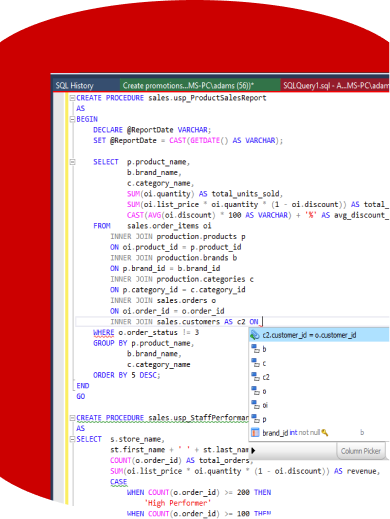Image resolution: width=390 pixels, height=519 pixels.
Task: Click the 'High Performer' string literal
Action: pyautogui.click(x=178, y=503)
